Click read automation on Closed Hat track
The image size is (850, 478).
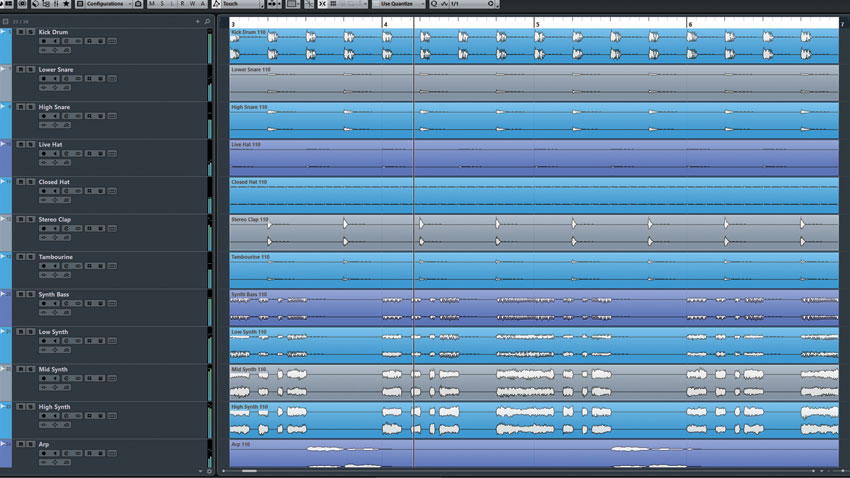[89, 191]
